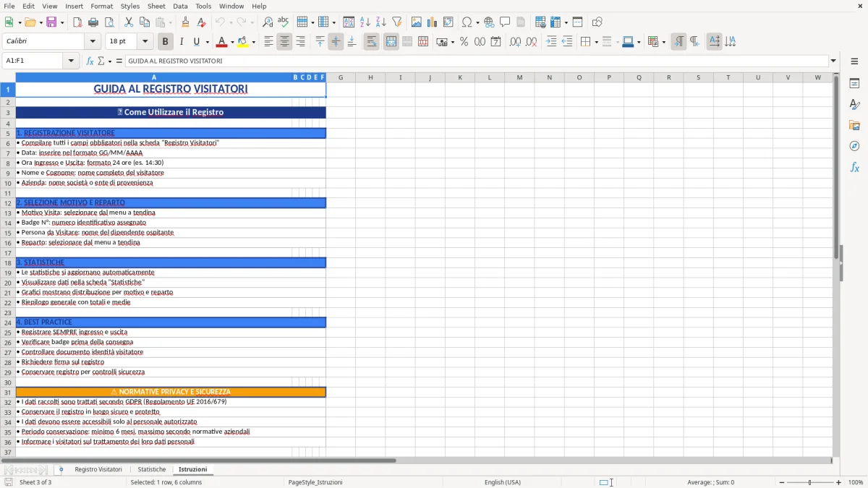Toggle AutoFilter on the sheet
The height and width of the screenshot is (488, 868).
(396, 22)
